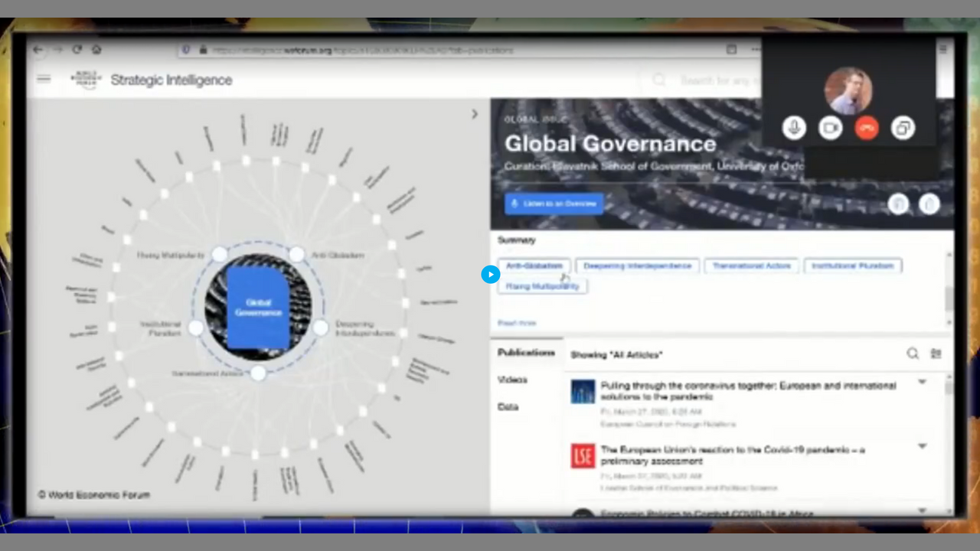This screenshot has height=551, width=980.
Task: Switch to the Data tab
Action: (508, 407)
